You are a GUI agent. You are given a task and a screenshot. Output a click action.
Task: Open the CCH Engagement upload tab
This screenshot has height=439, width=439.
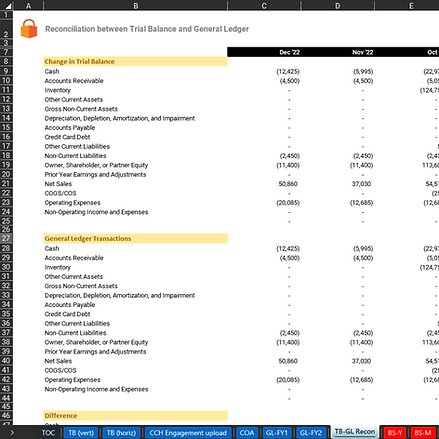click(x=188, y=433)
